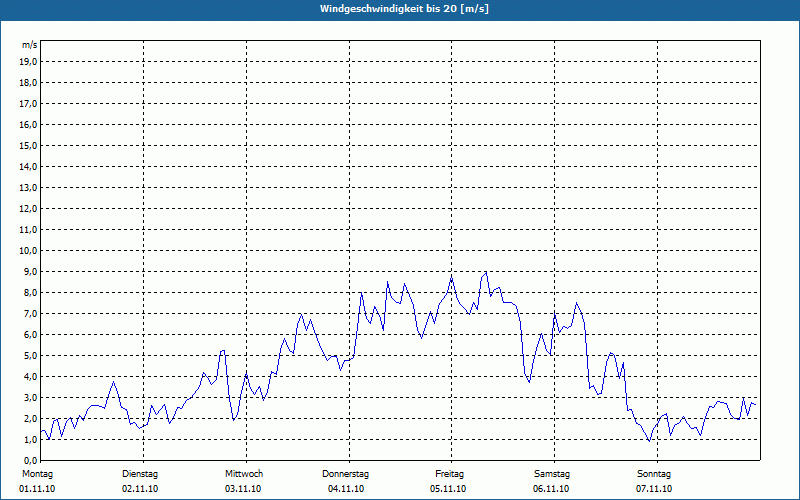This screenshot has height=500, width=800.
Task: Click the 'm/s' unit label
Action: [x=30, y=45]
